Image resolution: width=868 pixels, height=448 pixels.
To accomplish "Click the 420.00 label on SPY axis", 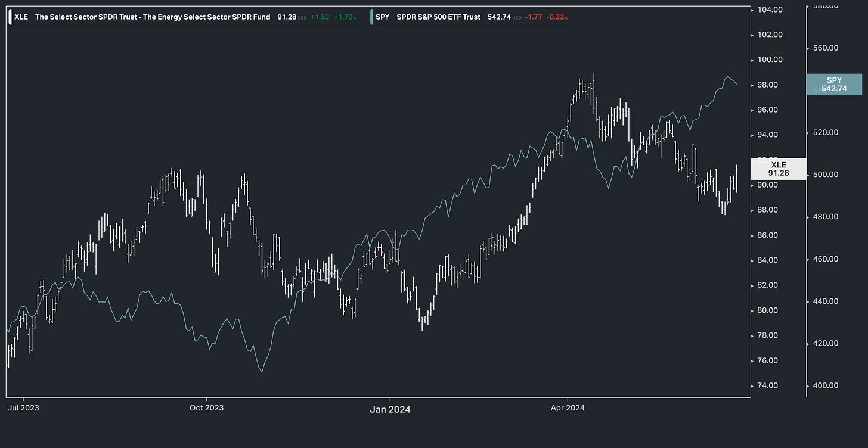I will [x=826, y=343].
